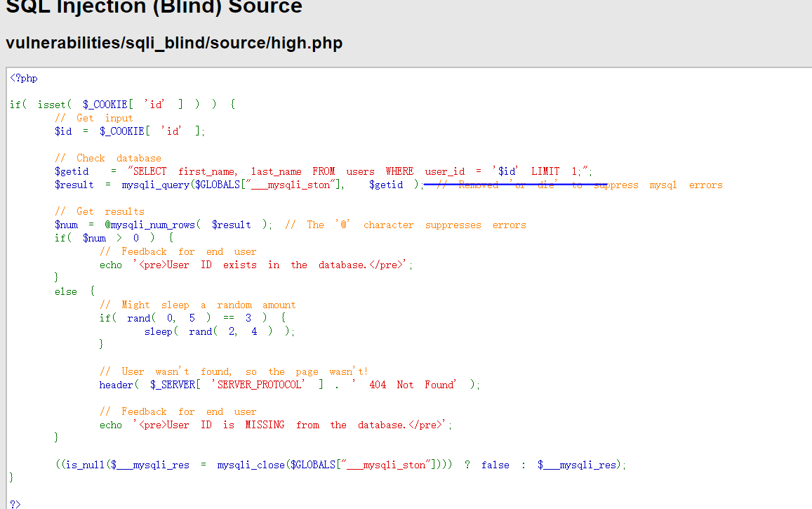Click the line 'if( $num > 0 ) {'
This screenshot has width=812, height=509.
(x=114, y=238)
